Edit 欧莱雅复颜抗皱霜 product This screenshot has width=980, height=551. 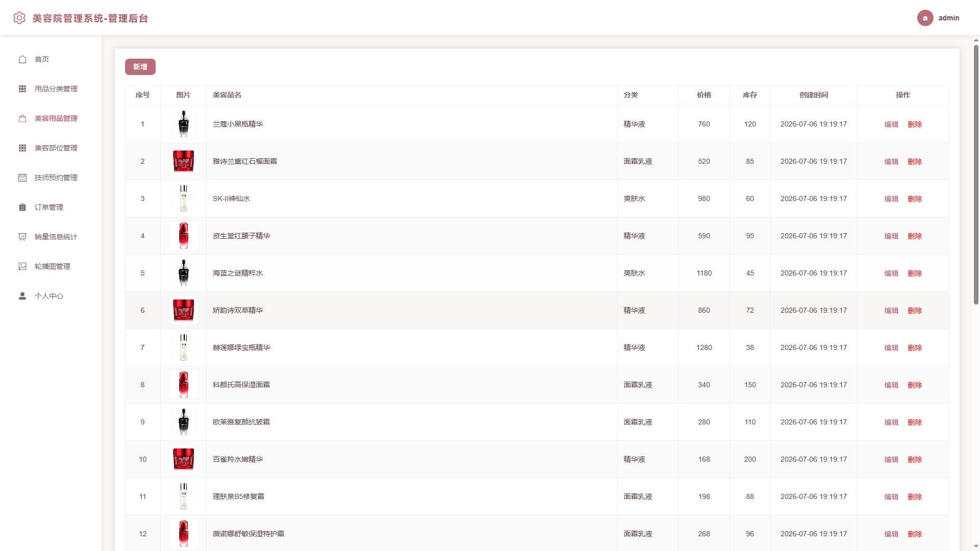[x=891, y=422]
